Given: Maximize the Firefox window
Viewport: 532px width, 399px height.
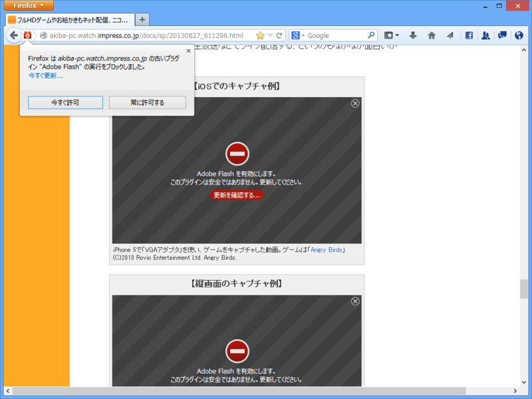Looking at the screenshot, I should (499, 6).
